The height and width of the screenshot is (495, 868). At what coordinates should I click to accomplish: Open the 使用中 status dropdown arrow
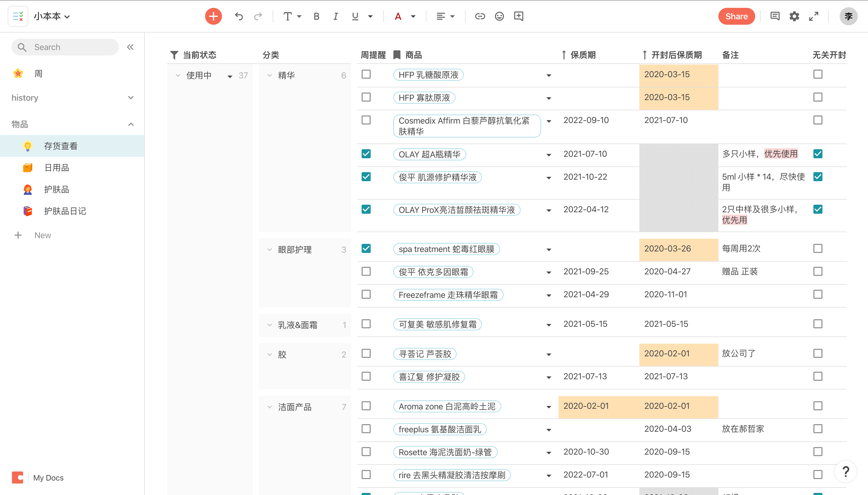pyautogui.click(x=230, y=76)
